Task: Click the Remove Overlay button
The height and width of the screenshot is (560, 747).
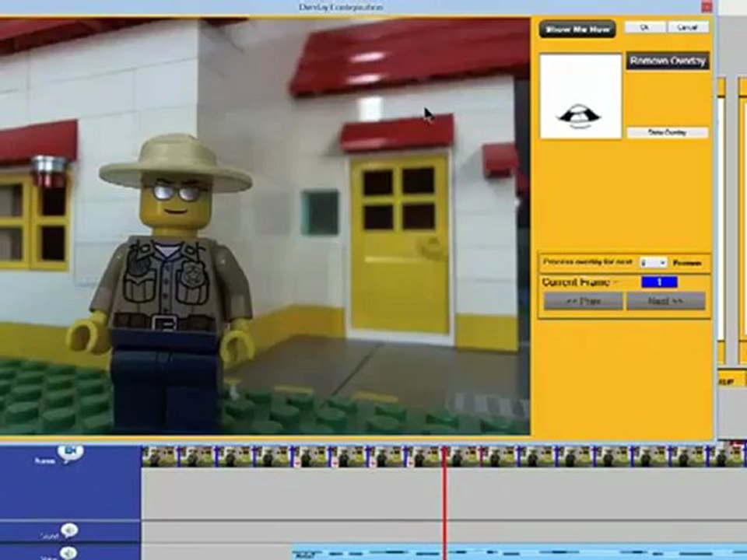Action: pos(668,61)
